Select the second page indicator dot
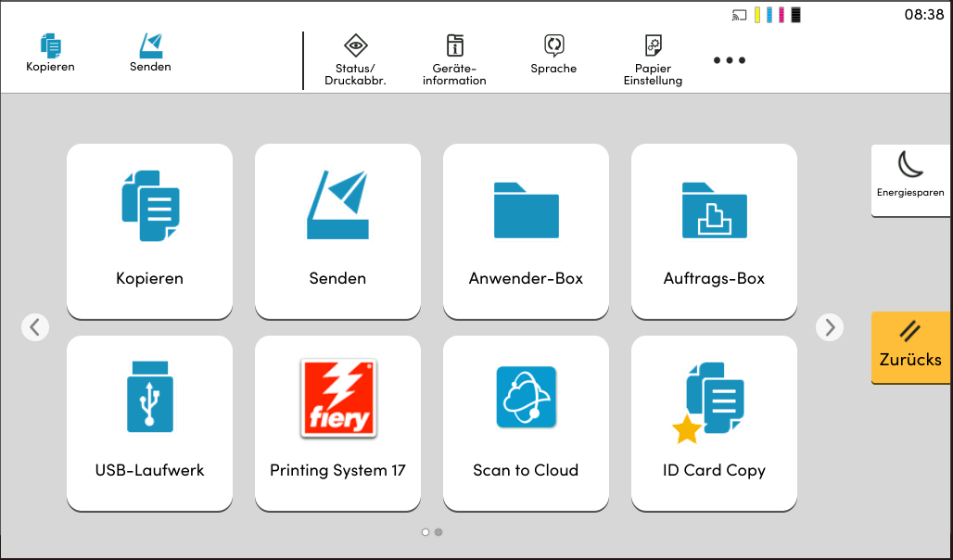 point(438,532)
